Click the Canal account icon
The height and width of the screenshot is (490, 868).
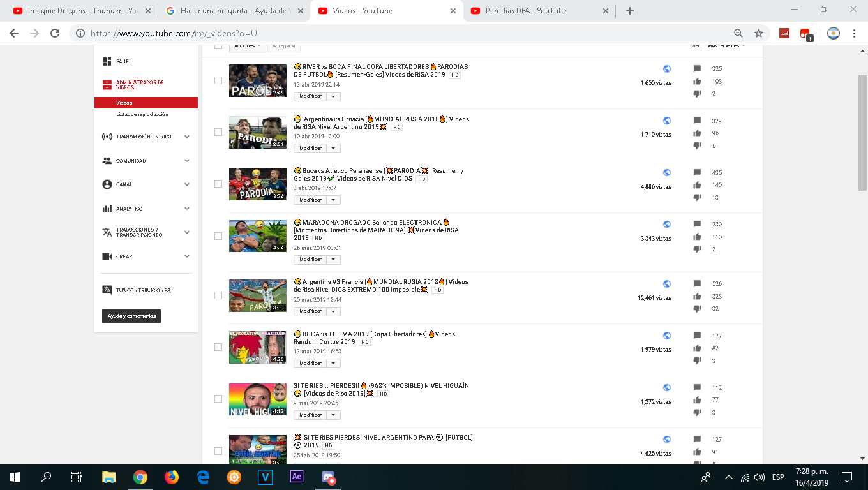[x=107, y=184]
